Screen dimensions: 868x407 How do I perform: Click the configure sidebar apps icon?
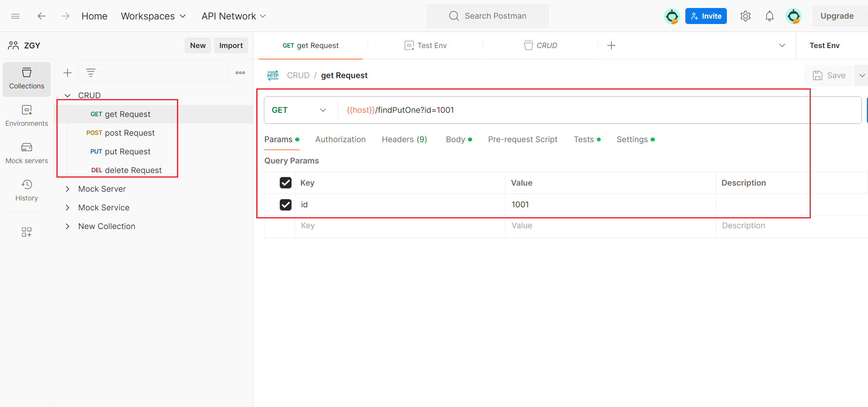click(27, 232)
